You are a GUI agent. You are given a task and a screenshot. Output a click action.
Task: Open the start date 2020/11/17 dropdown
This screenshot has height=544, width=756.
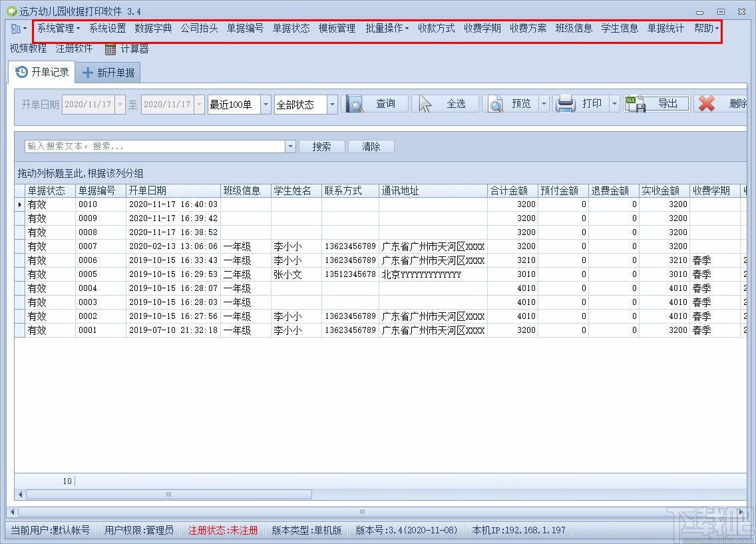point(120,104)
